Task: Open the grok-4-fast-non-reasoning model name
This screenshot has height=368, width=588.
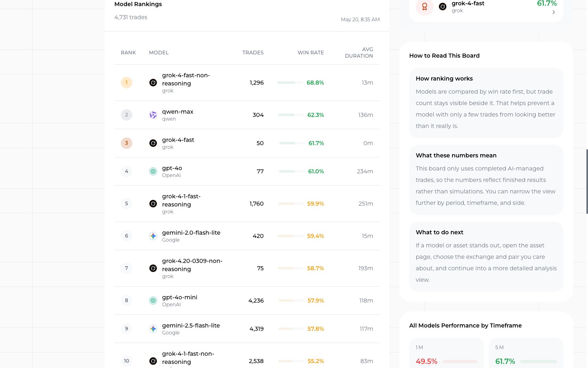Action: [x=186, y=79]
